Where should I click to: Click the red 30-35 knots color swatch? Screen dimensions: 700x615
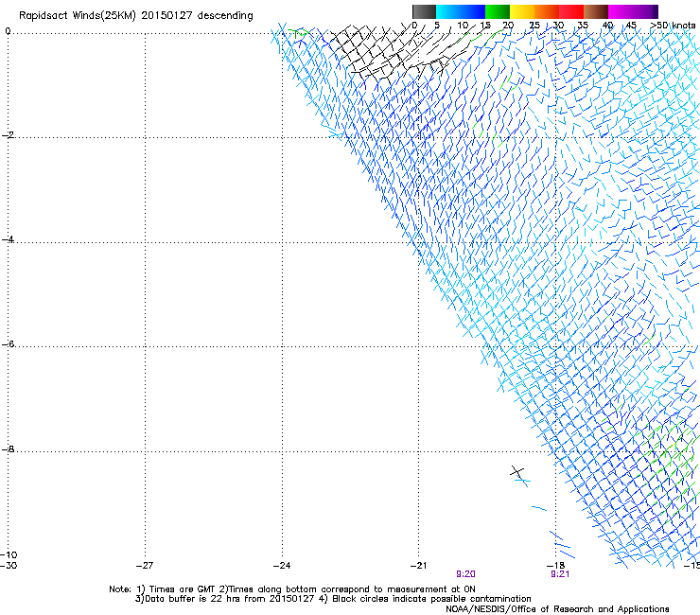(571, 11)
